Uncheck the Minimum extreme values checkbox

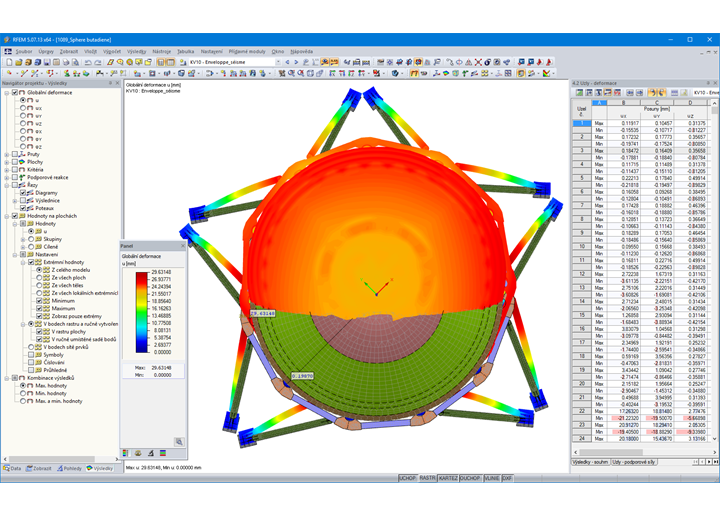pyautogui.click(x=39, y=301)
